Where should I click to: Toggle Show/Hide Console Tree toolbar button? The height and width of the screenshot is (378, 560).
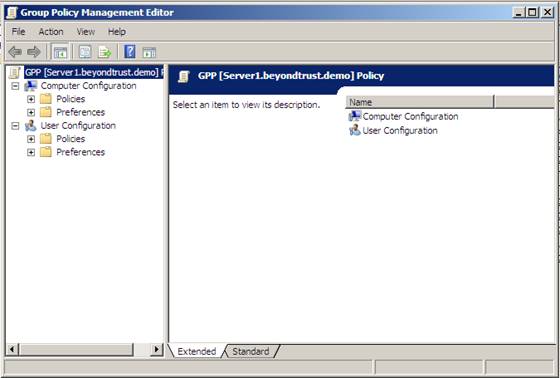point(60,53)
